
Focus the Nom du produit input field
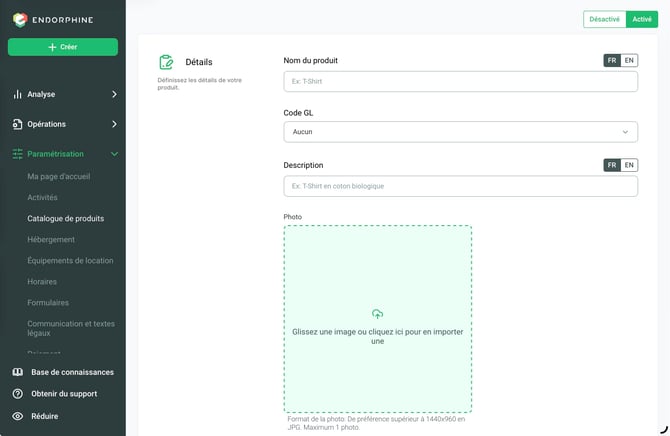point(461,81)
